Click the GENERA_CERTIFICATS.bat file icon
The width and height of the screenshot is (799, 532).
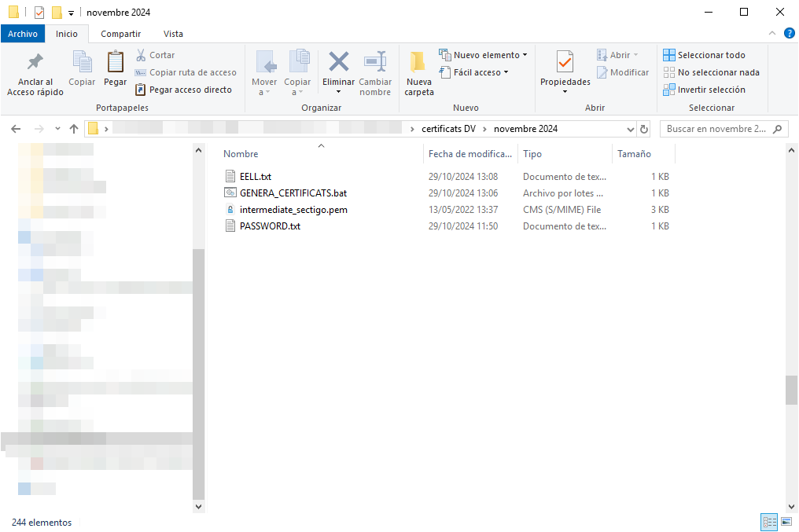pyautogui.click(x=230, y=193)
